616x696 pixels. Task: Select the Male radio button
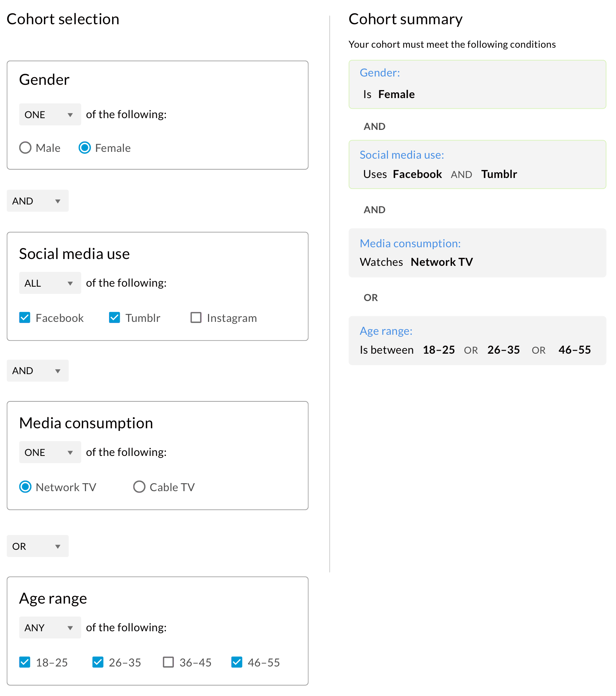[25, 148]
